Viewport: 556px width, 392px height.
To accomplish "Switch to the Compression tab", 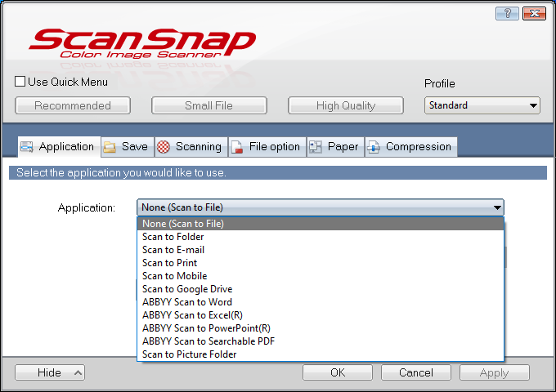I will tap(411, 147).
